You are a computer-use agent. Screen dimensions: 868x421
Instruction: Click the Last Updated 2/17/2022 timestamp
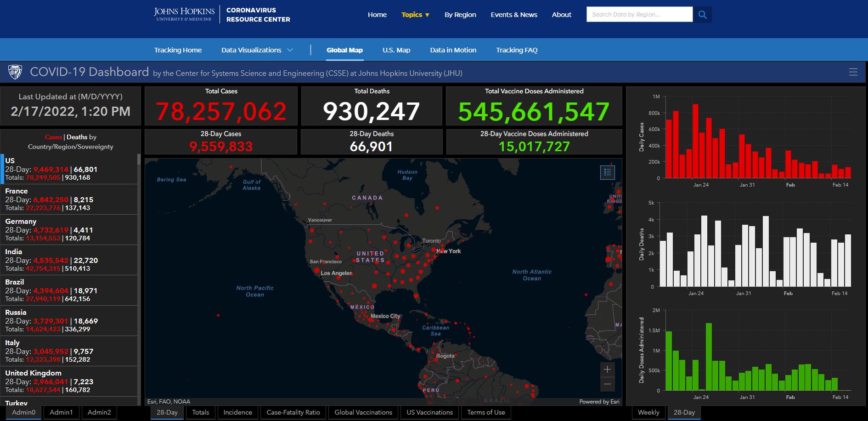[x=70, y=112]
